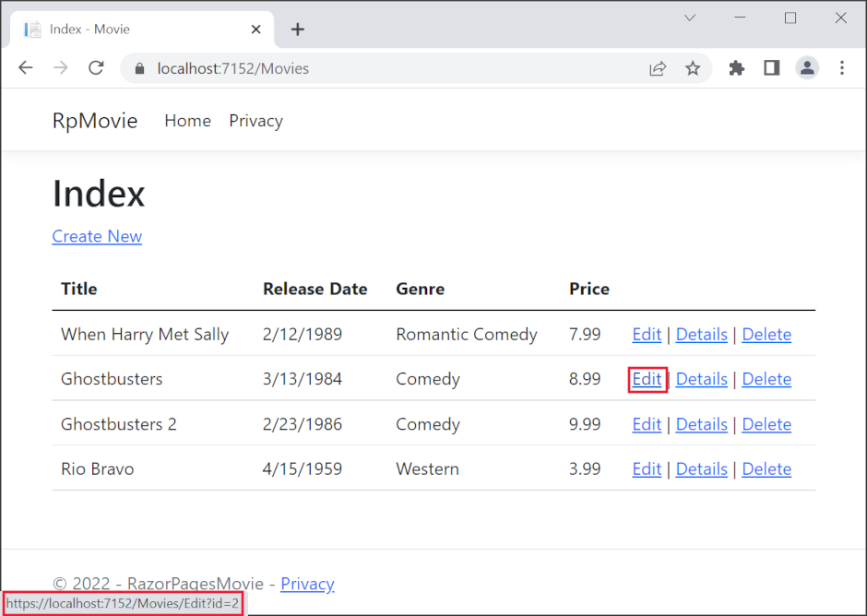Viewport: 867px width, 616px height.
Task: Open the side panel icon
Action: [x=772, y=67]
